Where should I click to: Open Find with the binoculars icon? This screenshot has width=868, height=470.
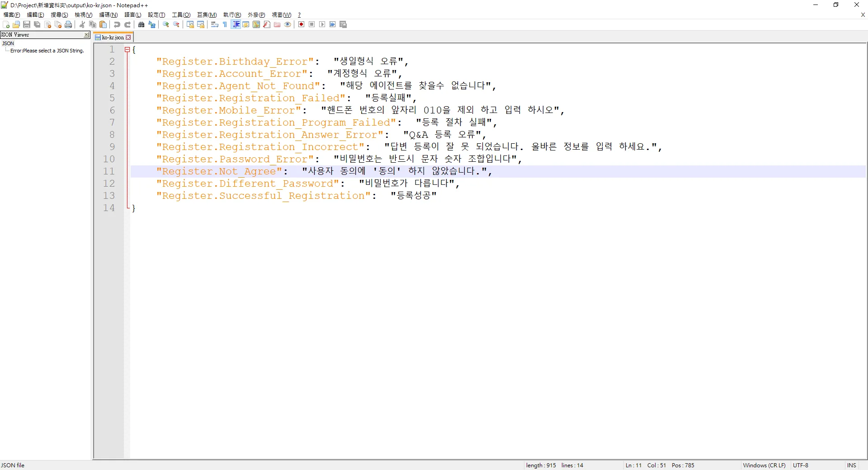click(142, 24)
